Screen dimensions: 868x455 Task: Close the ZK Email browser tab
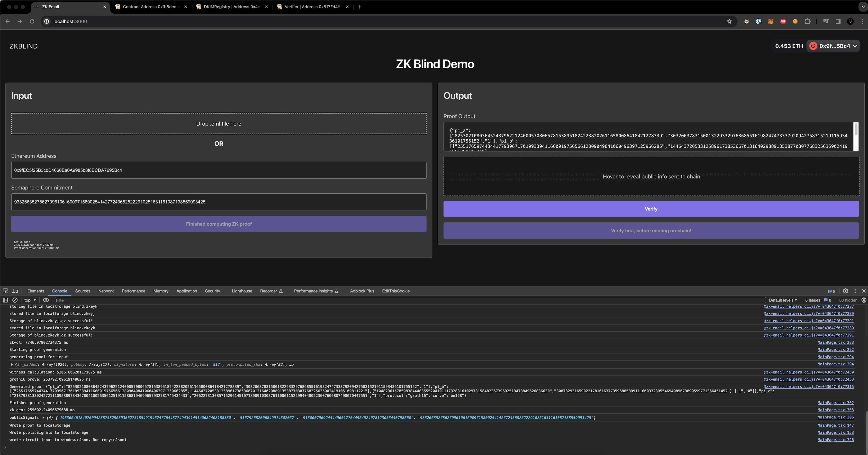coord(104,7)
